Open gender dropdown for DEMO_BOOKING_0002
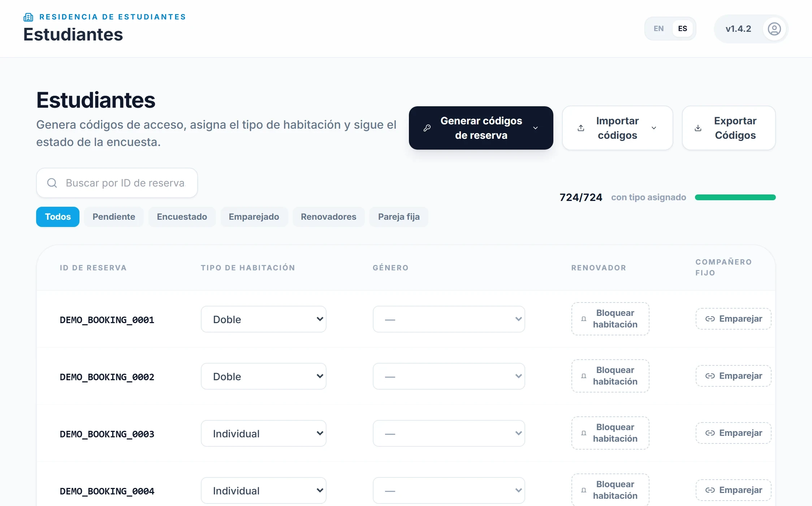Viewport: 812px width, 506px height. click(x=449, y=376)
